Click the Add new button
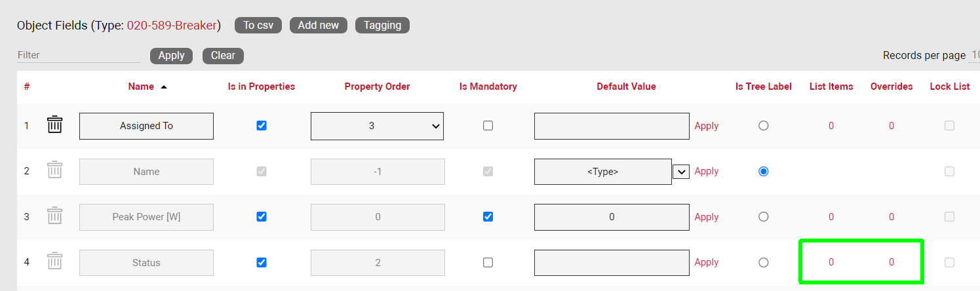This screenshot has height=291, width=980. [x=318, y=25]
